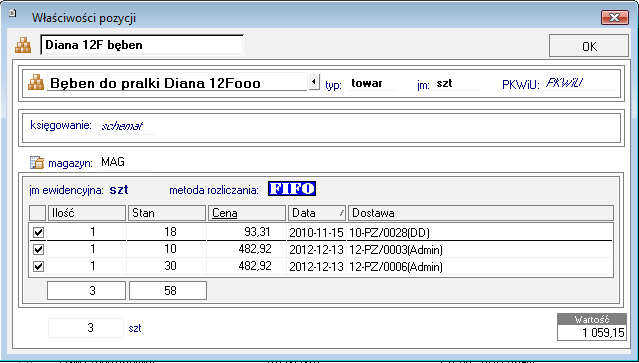Click the Stan total box showing 58

click(x=168, y=290)
